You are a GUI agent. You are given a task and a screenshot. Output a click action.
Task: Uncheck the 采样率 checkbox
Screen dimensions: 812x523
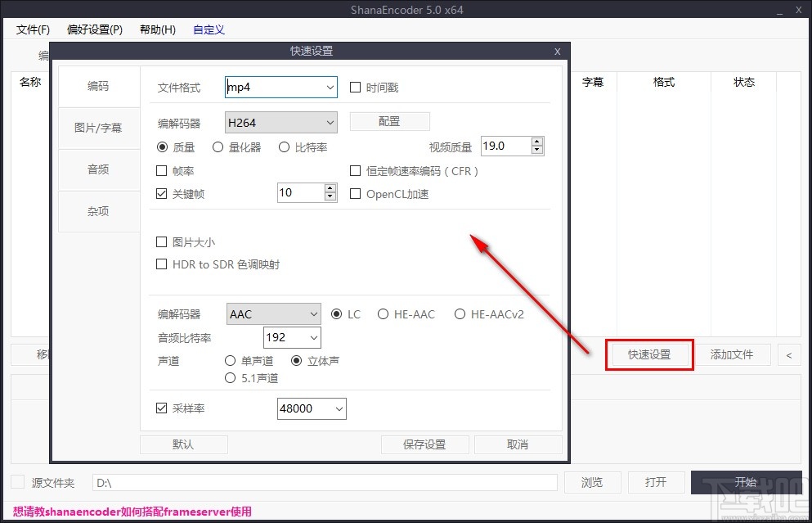coord(162,408)
